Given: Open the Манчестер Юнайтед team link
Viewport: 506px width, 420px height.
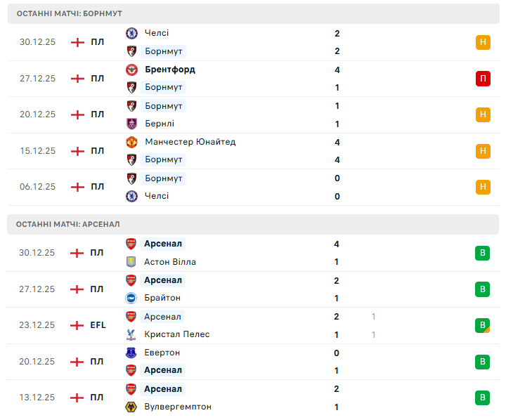Looking at the screenshot, I should (190, 142).
